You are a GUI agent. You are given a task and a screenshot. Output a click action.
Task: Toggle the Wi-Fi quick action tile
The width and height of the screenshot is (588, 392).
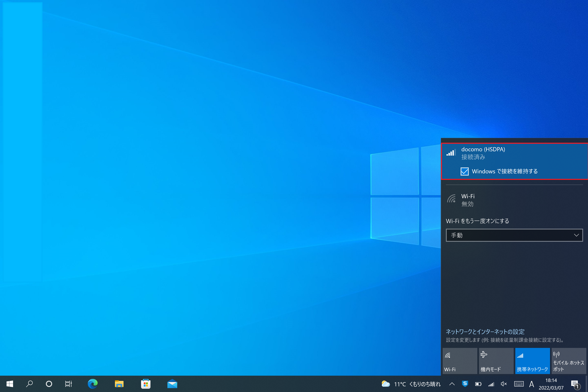tap(460, 361)
